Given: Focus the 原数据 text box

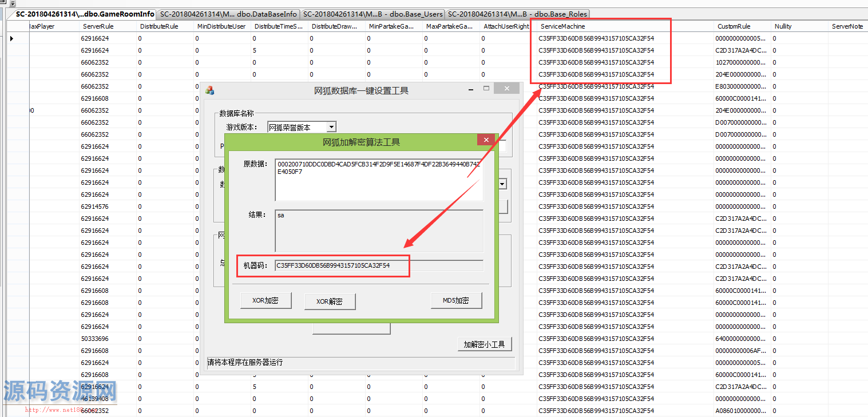Looking at the screenshot, I should [x=378, y=180].
